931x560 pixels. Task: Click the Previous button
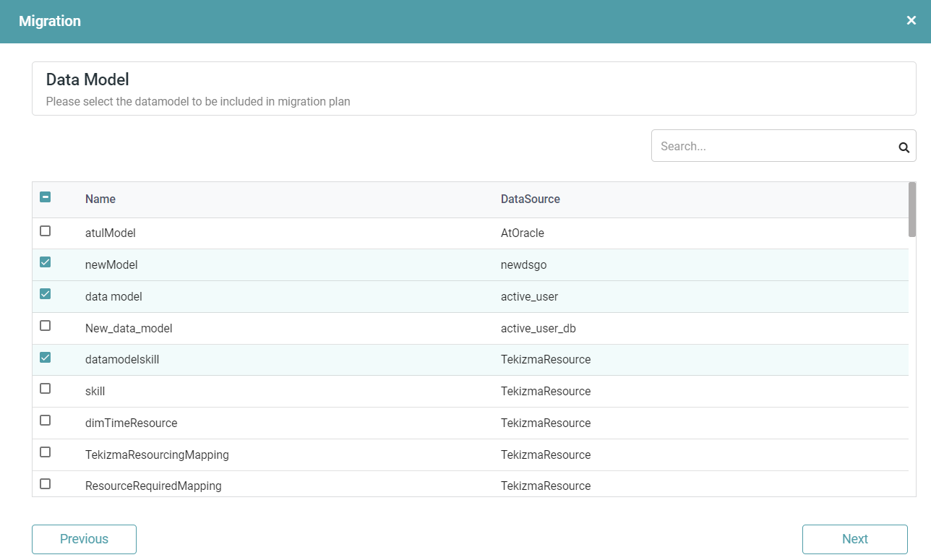[84, 539]
